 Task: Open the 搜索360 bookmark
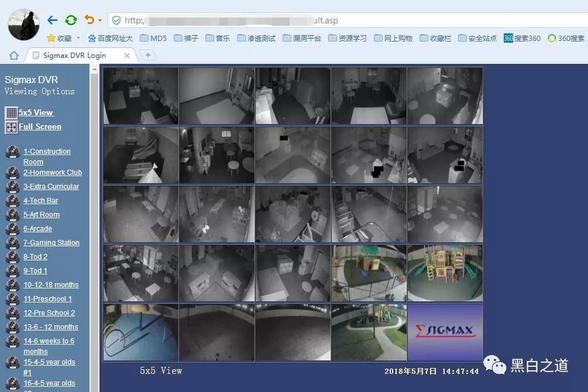click(x=522, y=38)
